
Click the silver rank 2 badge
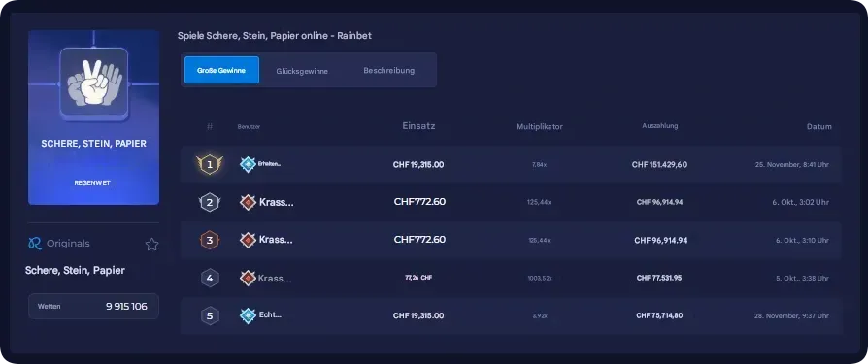[x=210, y=203]
